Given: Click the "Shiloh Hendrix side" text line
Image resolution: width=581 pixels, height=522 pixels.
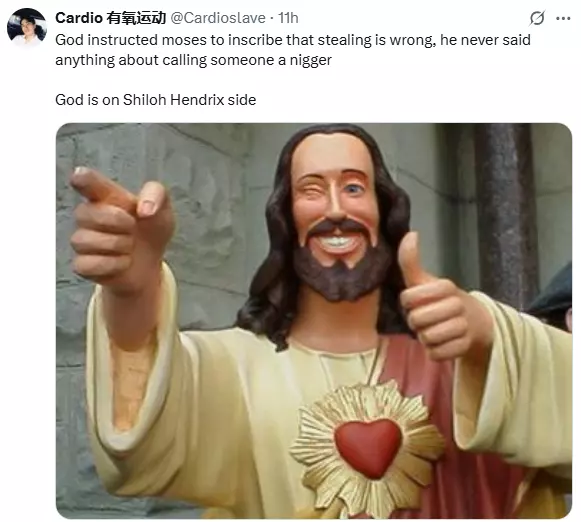Looking at the screenshot, I should tap(156, 100).
